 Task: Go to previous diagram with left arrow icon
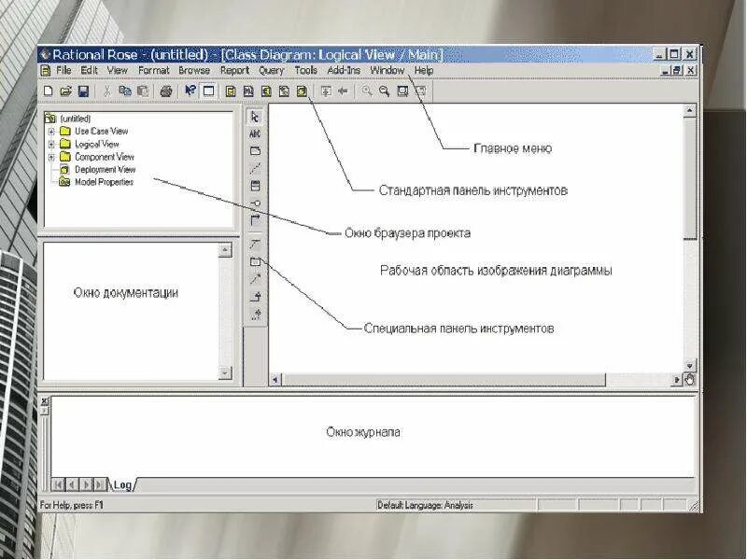[343, 91]
